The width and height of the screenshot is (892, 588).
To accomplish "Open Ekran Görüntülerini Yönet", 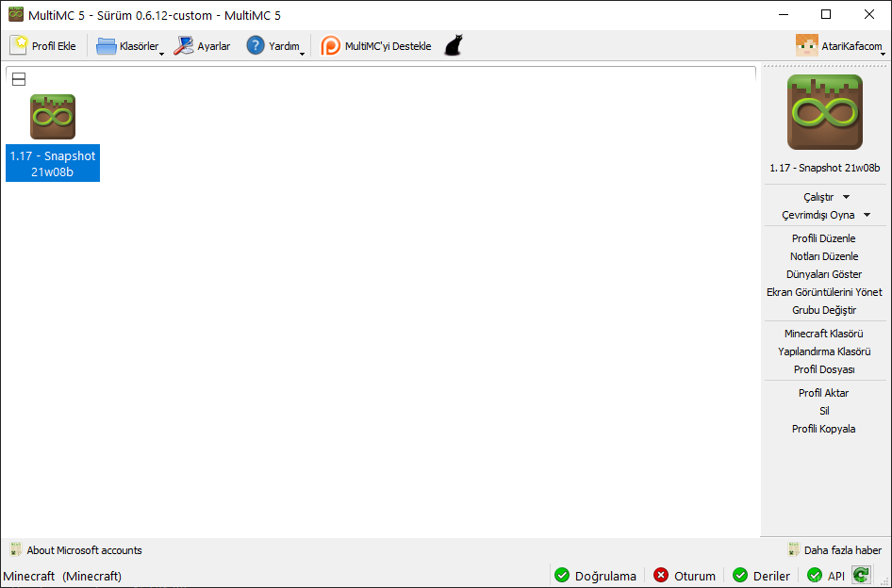I will click(824, 292).
